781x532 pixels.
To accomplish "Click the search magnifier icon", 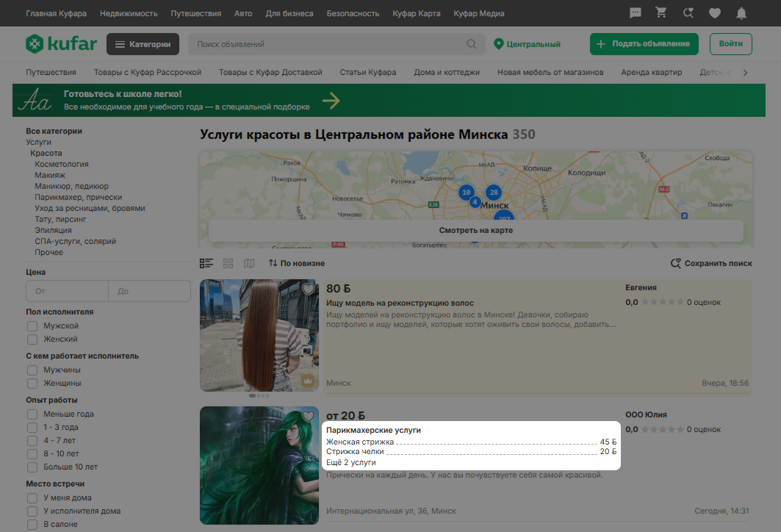I will [471, 44].
